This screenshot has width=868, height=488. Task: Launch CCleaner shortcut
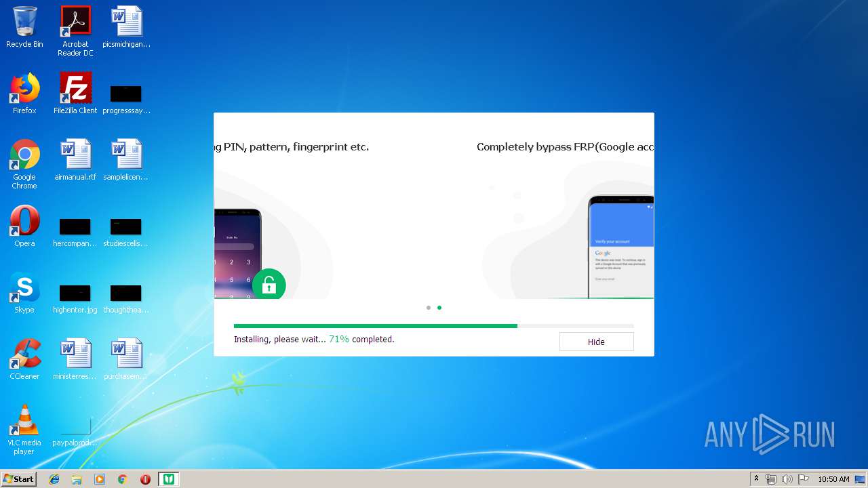pyautogui.click(x=24, y=360)
